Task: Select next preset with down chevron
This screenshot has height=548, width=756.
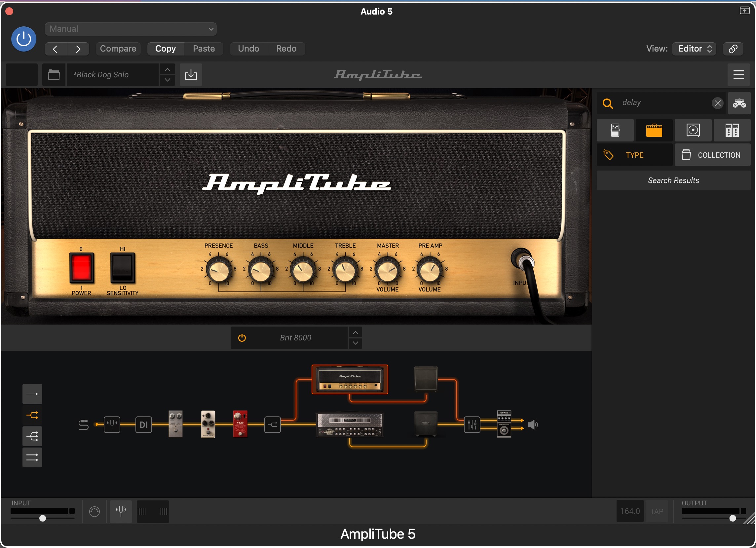Action: (167, 80)
